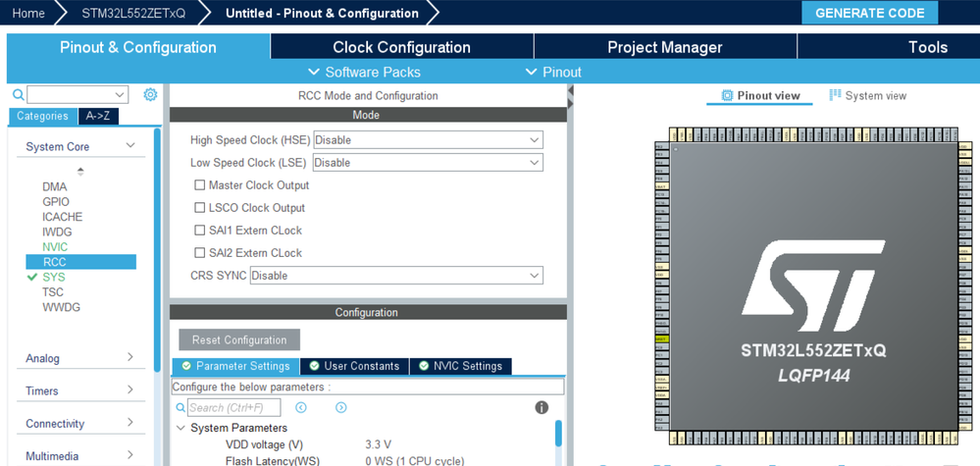Select NVIC in System Core list
980x466 pixels.
(x=55, y=247)
